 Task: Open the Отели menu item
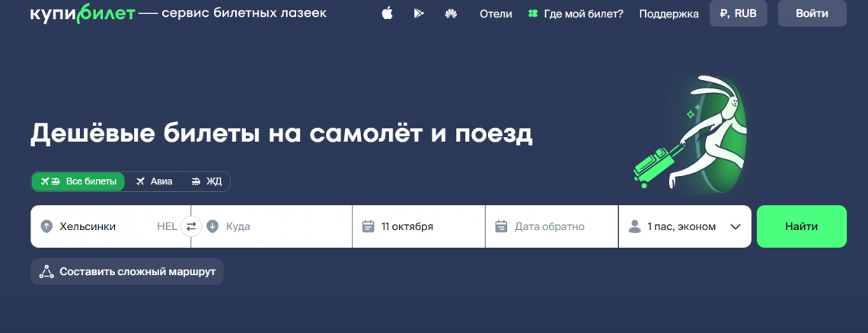coord(496,14)
